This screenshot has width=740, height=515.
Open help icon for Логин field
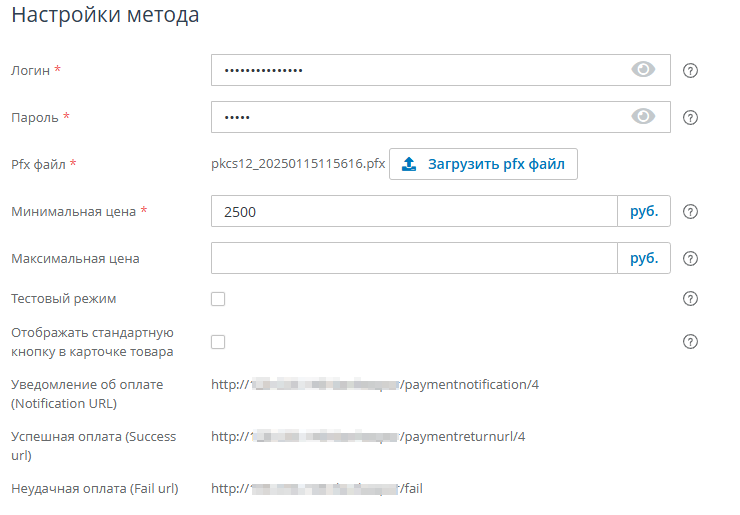click(689, 71)
